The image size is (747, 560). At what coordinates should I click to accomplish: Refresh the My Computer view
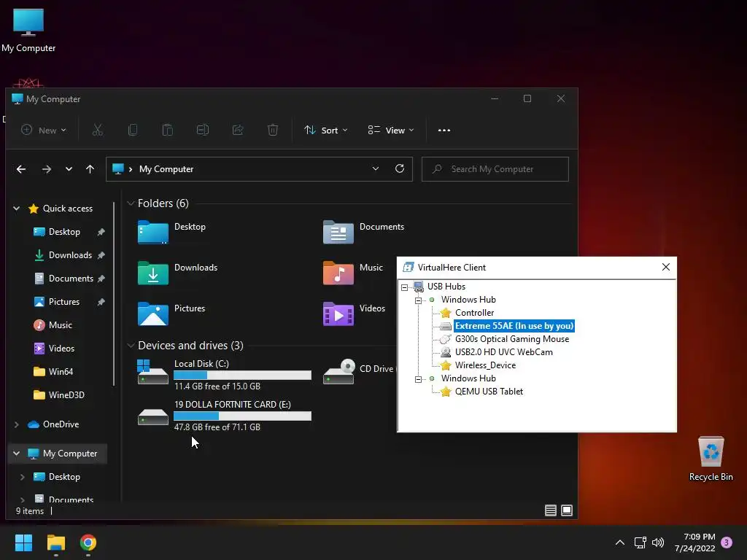coord(400,168)
